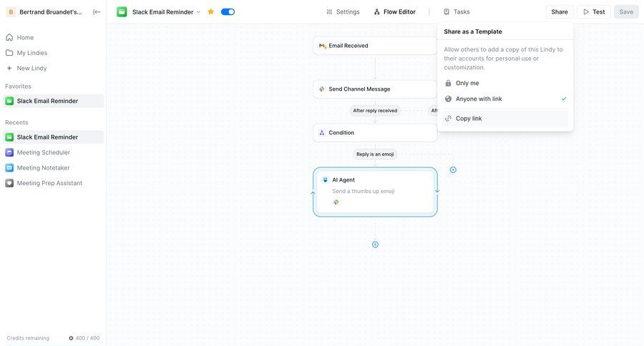Add a branch with plus right of AI Agent
644x346 pixels.
453,170
